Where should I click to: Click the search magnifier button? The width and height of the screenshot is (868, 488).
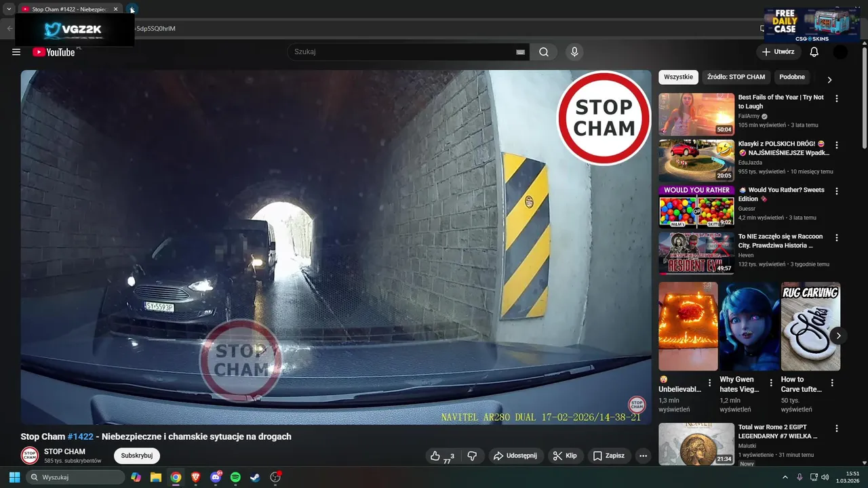pos(544,52)
